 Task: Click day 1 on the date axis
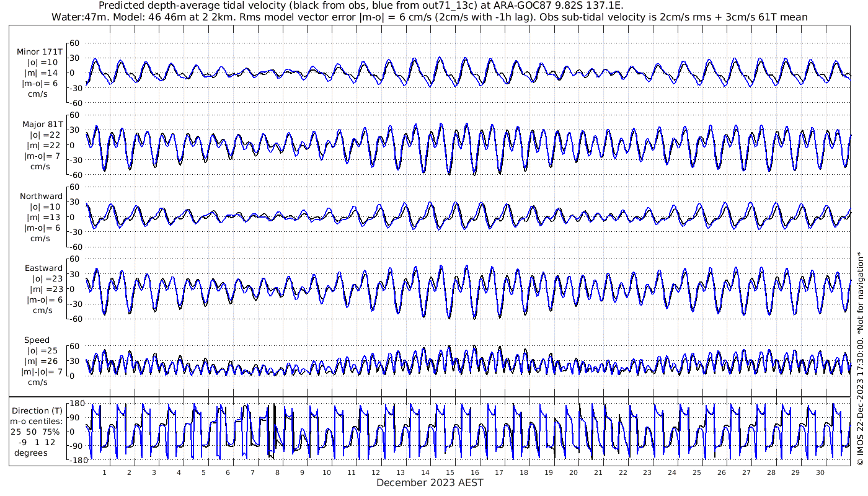tap(105, 473)
